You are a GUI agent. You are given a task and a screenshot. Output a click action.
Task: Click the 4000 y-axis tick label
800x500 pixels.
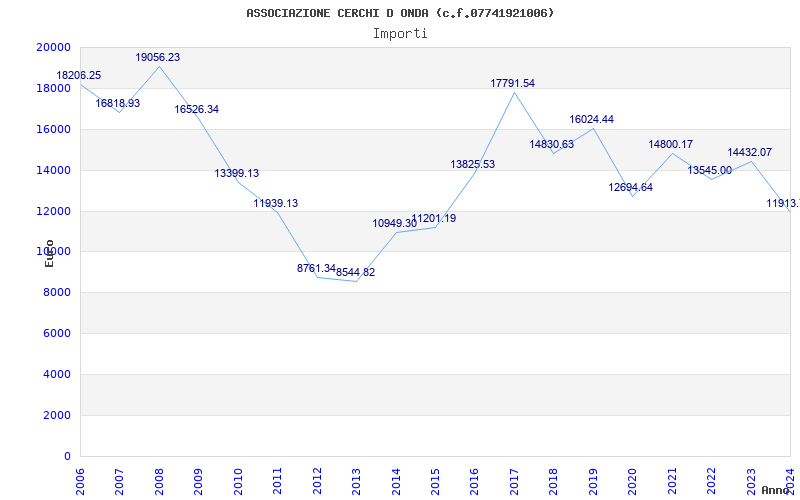coord(57,374)
